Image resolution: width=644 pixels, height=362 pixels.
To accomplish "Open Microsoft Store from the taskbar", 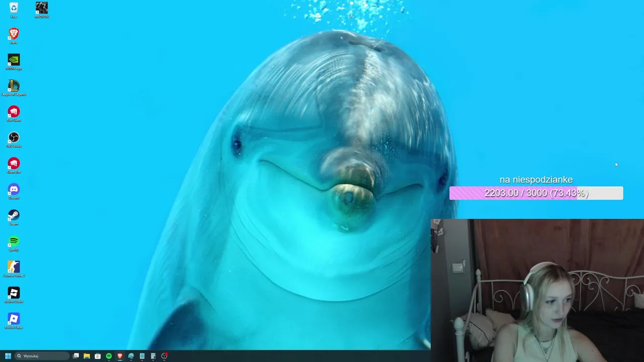I will [98, 356].
